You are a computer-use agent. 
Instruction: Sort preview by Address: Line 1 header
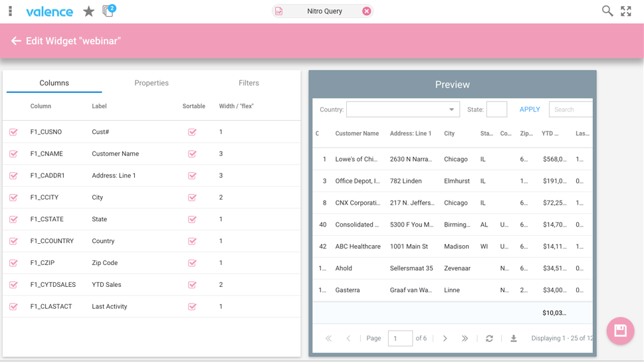tap(411, 134)
